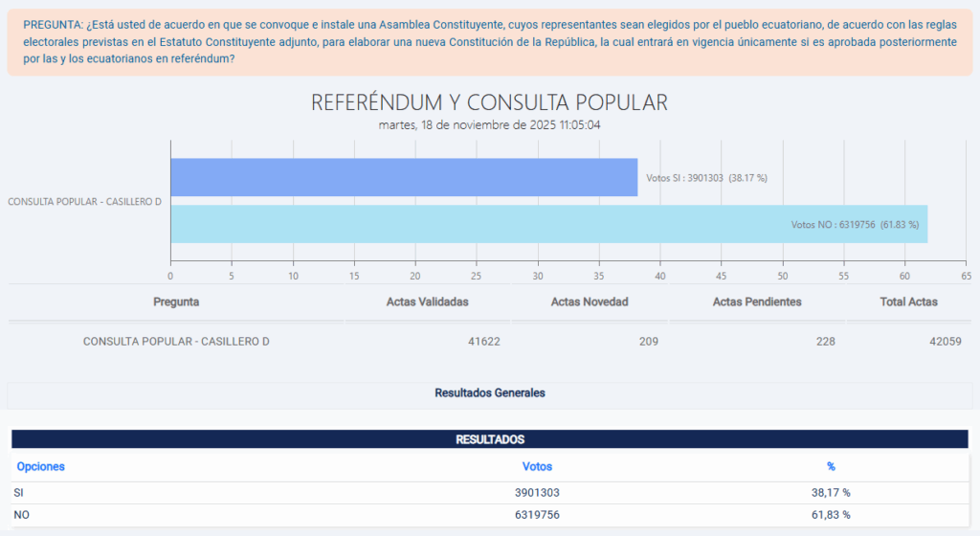Select the NO option in results table

pos(21,514)
